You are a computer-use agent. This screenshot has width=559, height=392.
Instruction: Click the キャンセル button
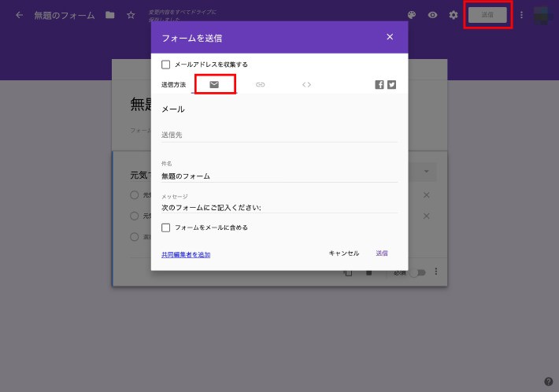click(344, 253)
